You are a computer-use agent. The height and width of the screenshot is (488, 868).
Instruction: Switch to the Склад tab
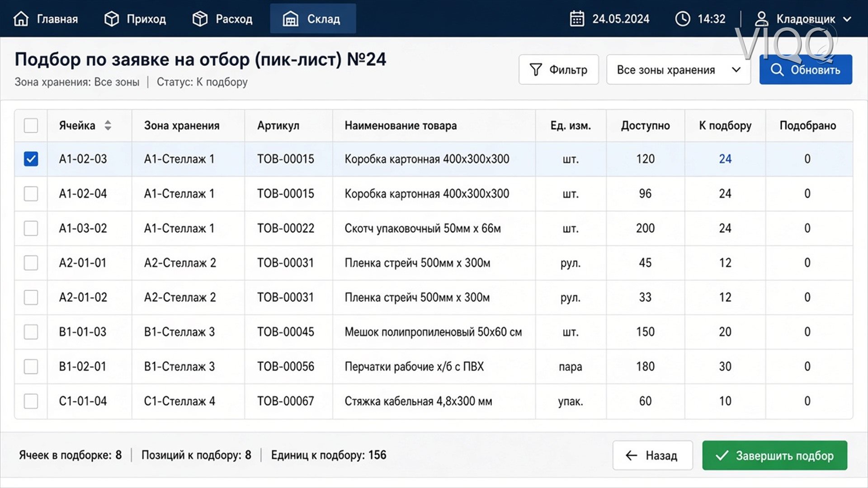coord(313,19)
